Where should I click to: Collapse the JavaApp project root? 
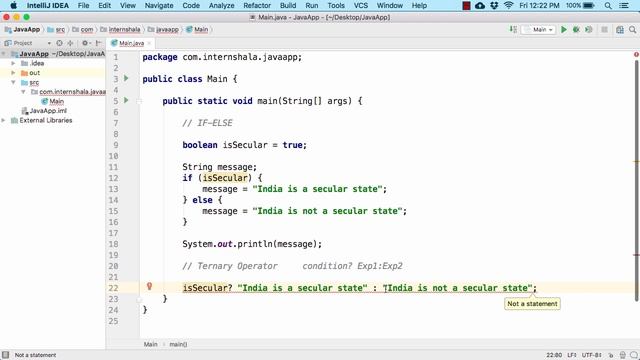4,54
